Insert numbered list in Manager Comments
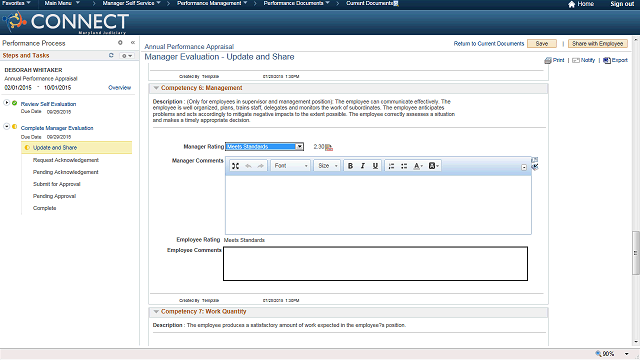 tap(391, 166)
